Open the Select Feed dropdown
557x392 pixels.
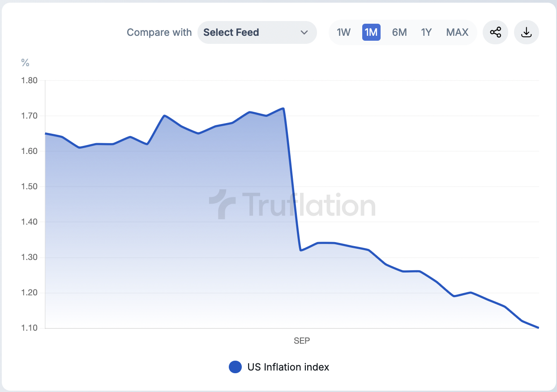(x=257, y=32)
